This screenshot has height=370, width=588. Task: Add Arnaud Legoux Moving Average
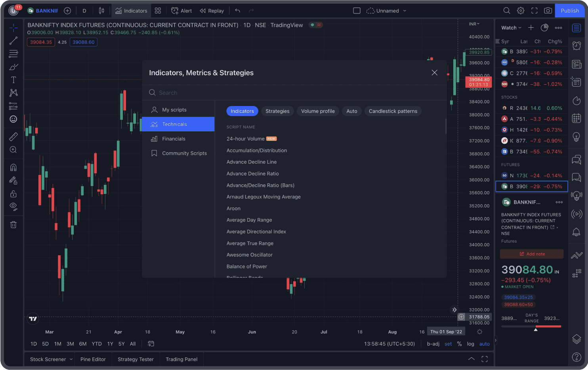pos(263,197)
